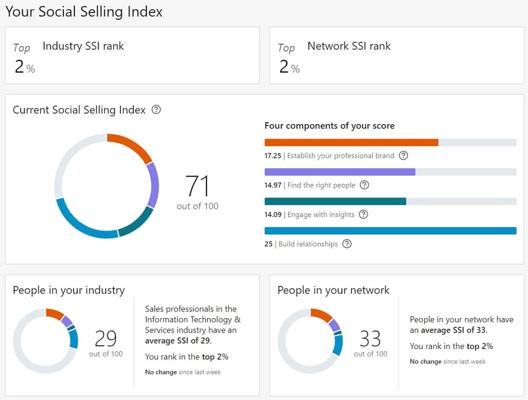
Task: Click help icon next to Find the right people
Action: (364, 185)
